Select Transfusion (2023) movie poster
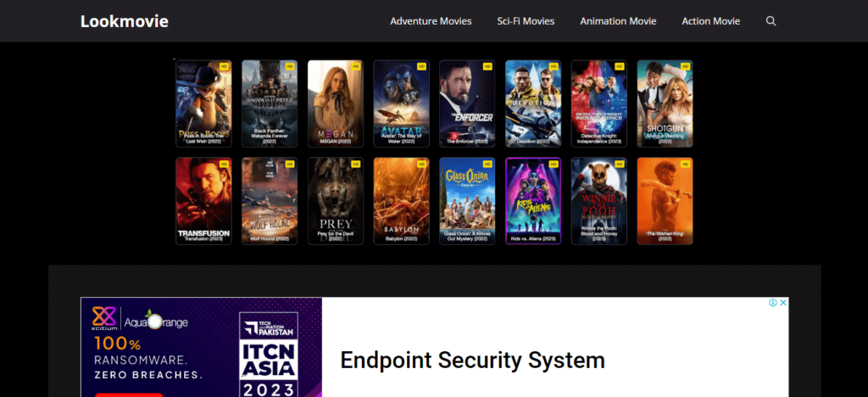Screen dimensions: 868x397 click(x=203, y=201)
